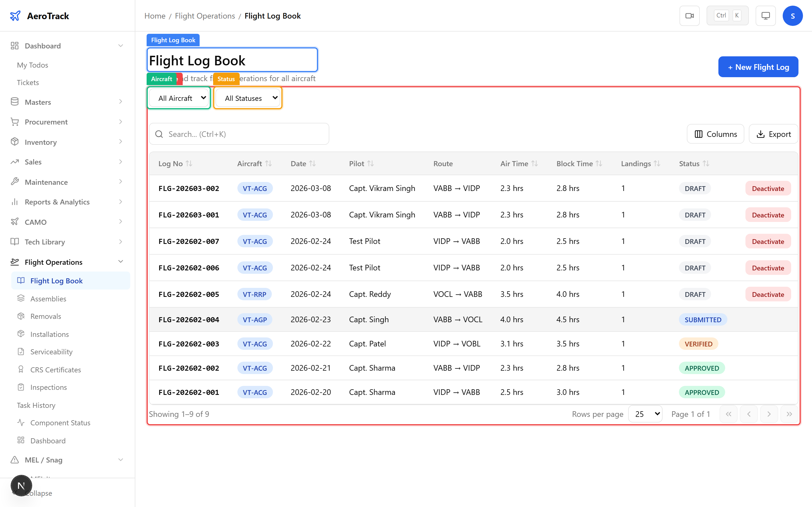Sort by Log No column arrows
This screenshot has width=812, height=507.
click(189, 164)
